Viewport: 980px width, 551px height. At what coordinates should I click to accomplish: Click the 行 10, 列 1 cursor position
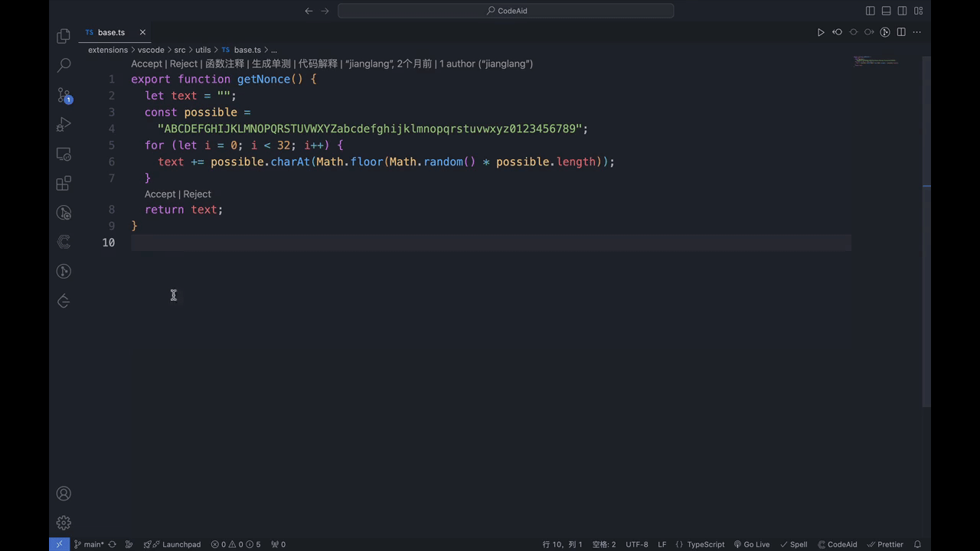pos(563,544)
